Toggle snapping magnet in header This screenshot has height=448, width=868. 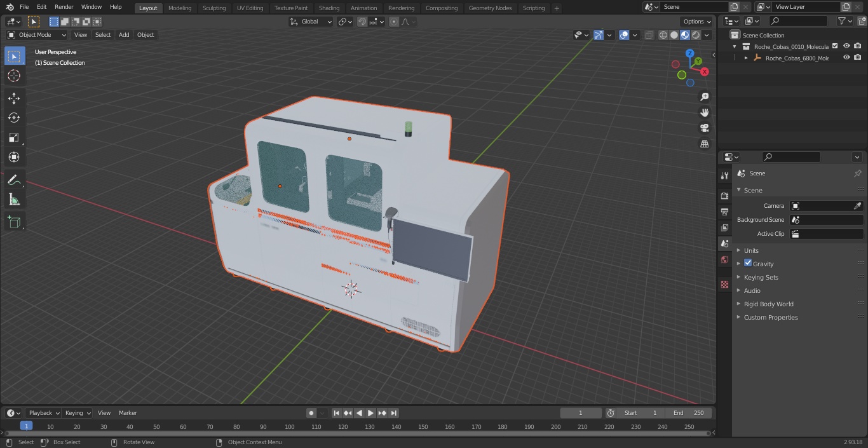pos(362,22)
